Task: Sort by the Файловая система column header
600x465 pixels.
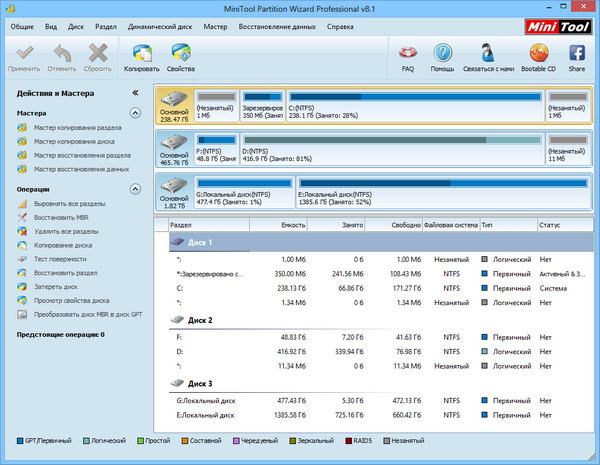Action: click(x=451, y=225)
